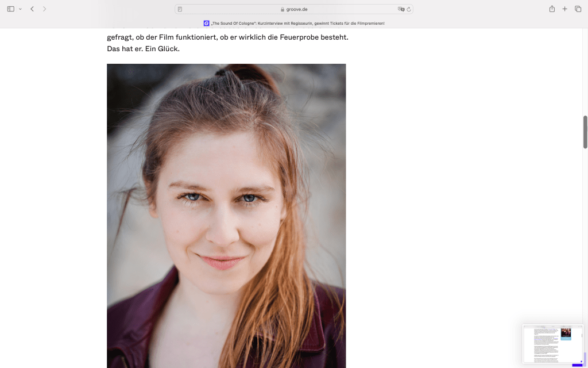Open the Reader view icon in address bar
This screenshot has height=368, width=588.
click(180, 9)
